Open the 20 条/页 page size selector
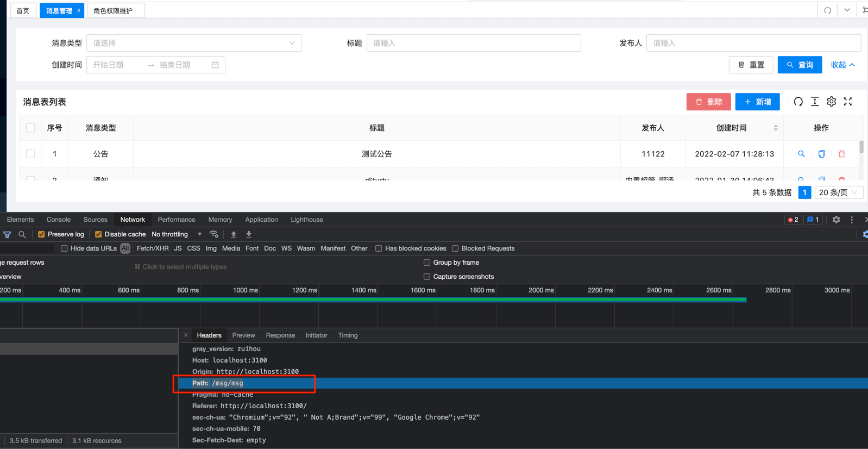The height and width of the screenshot is (449, 868). pos(838,192)
